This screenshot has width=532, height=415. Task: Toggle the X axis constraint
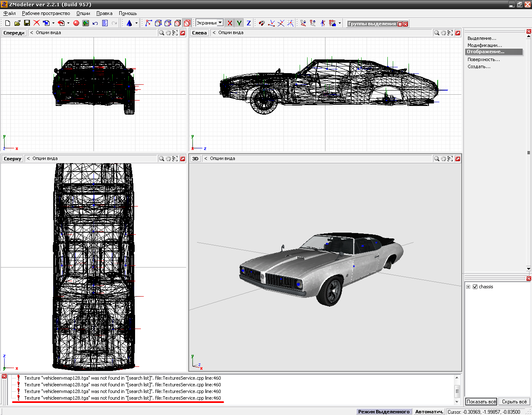(229, 23)
